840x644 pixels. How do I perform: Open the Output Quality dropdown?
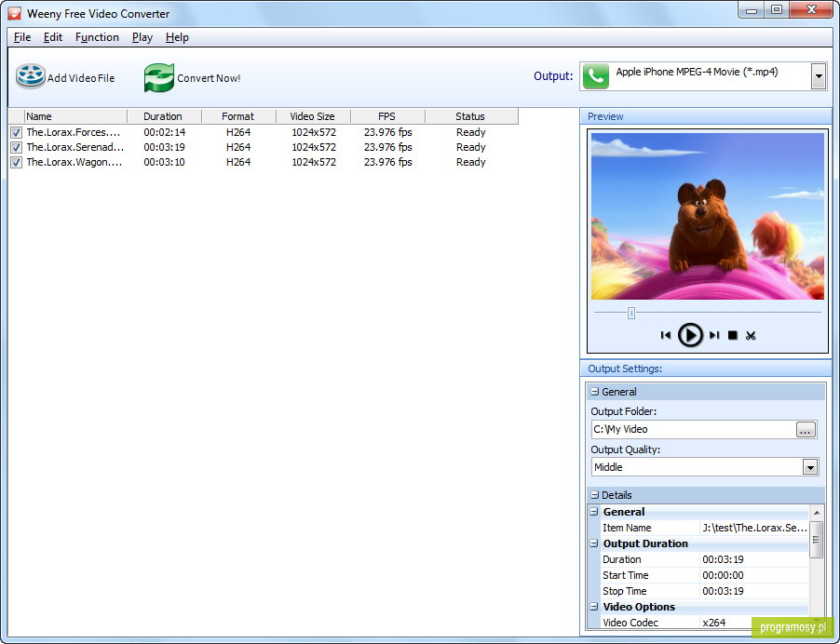[x=809, y=467]
